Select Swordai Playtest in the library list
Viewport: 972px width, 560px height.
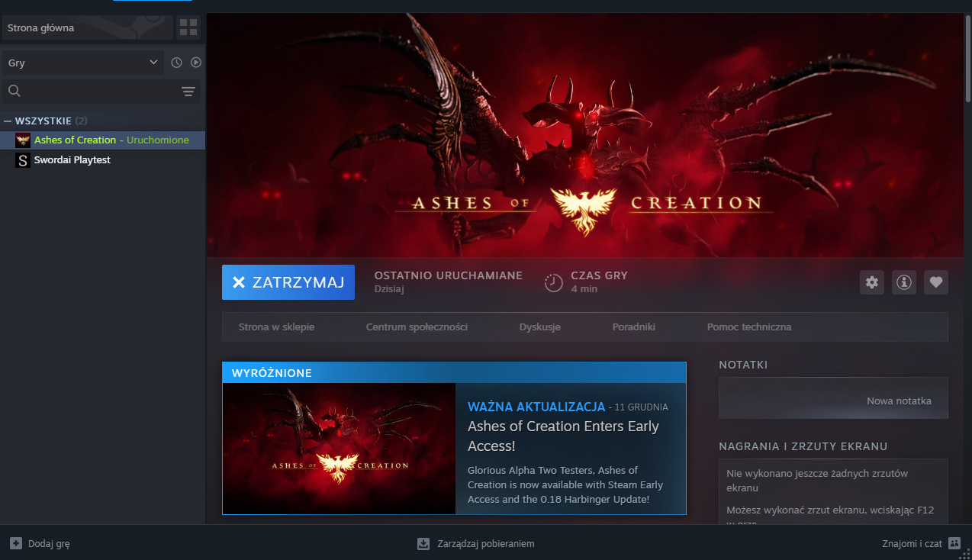pos(72,160)
